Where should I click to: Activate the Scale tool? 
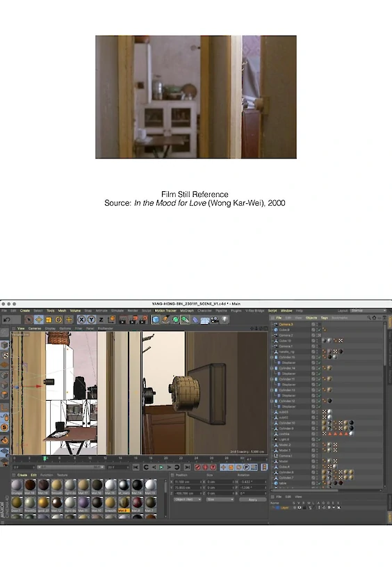[x=49, y=319]
